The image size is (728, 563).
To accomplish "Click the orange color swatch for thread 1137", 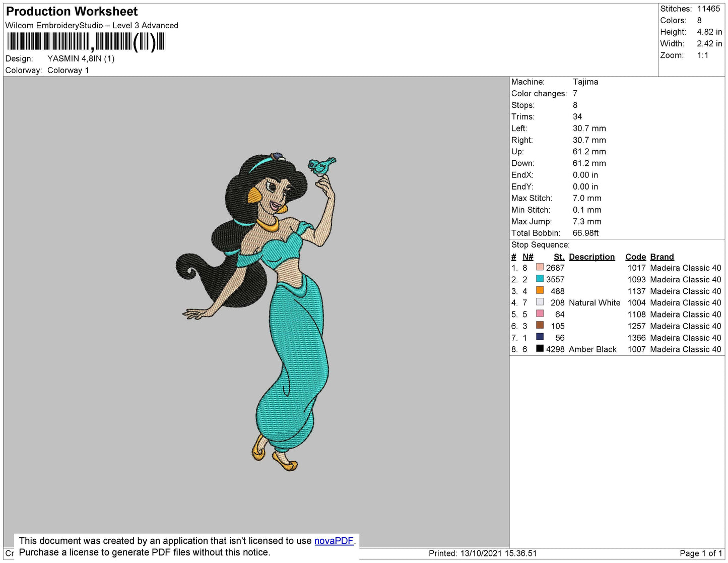I will (x=540, y=290).
